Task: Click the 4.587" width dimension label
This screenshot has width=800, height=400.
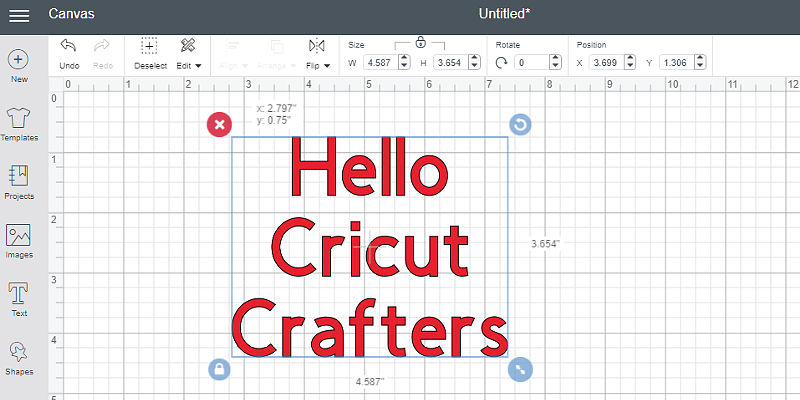Action: click(370, 381)
